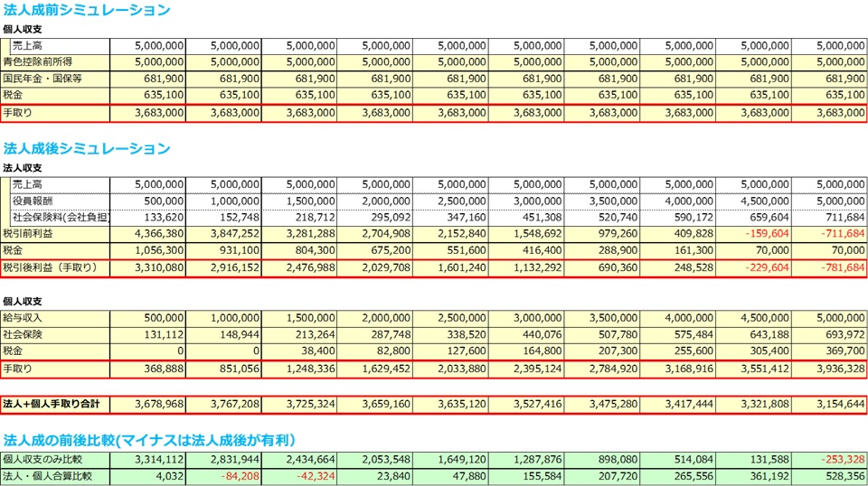Click the negative value -159,604
Image resolution: width=868 pixels, height=486 pixels.
point(753,234)
